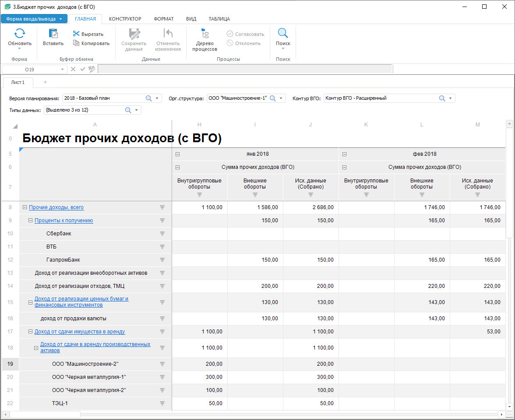Click the Вставить paste icon
Image resolution: width=515 pixels, height=420 pixels.
[x=53, y=34]
